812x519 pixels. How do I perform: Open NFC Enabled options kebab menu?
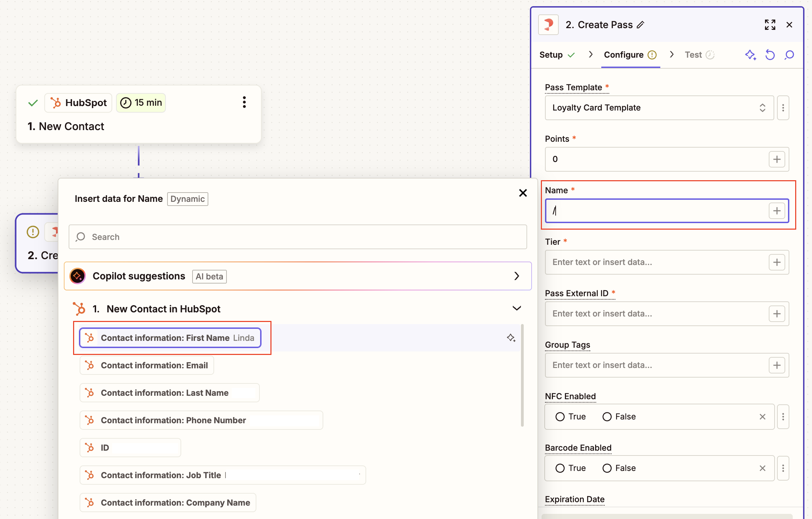pos(783,417)
